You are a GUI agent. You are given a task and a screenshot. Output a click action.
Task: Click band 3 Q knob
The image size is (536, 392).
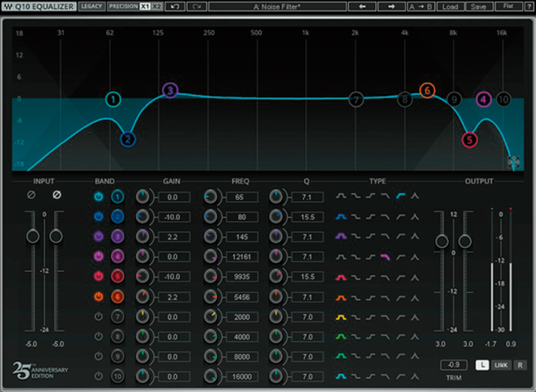point(276,236)
